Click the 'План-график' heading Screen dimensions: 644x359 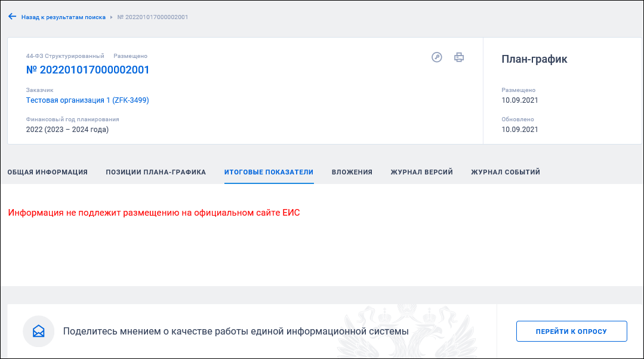click(534, 59)
